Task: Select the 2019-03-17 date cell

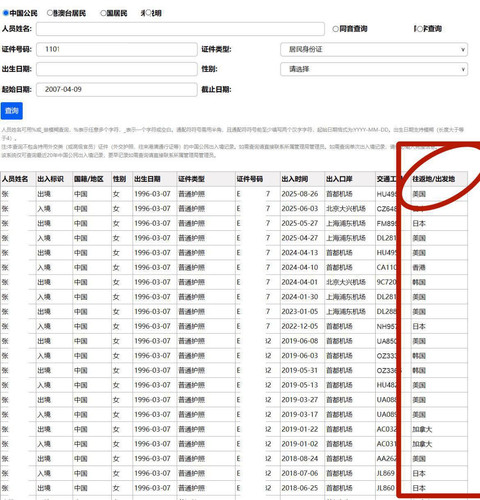Action: coord(300,414)
